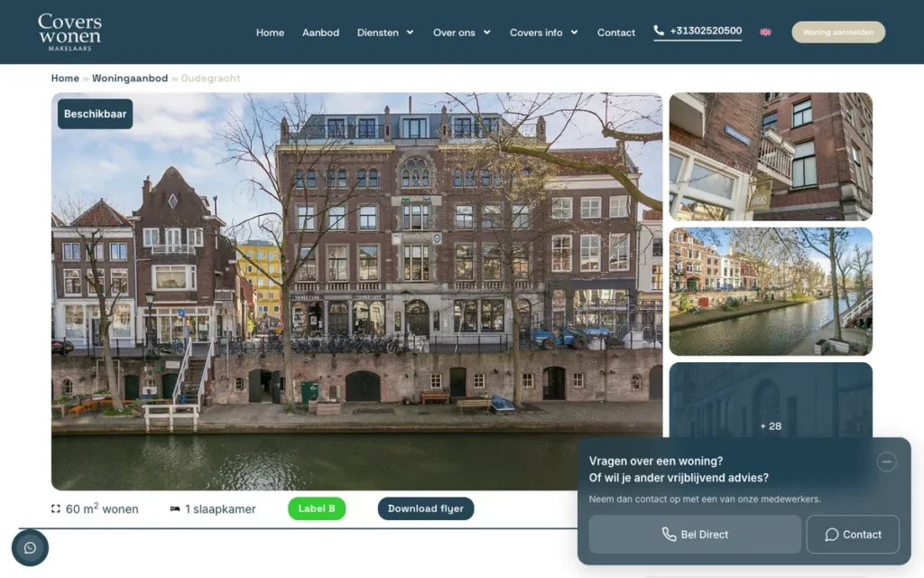Screen dimensions: 924x578
Task: Open the Contact nav item in header
Action: (615, 33)
